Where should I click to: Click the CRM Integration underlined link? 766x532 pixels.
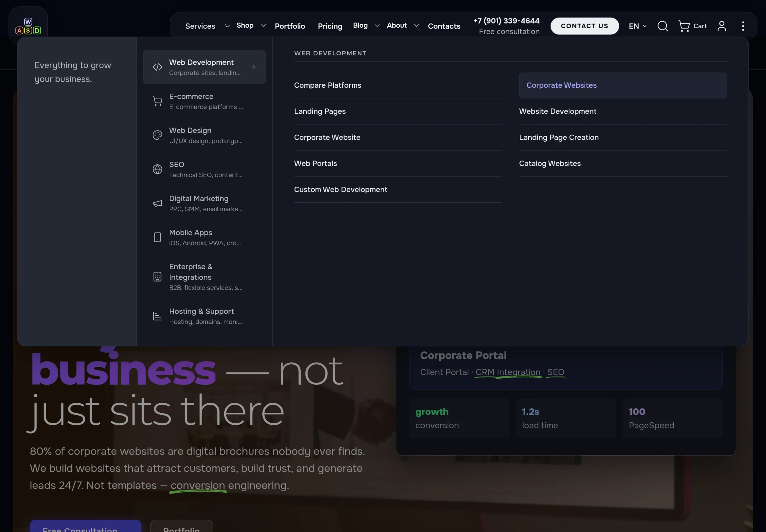tap(508, 372)
